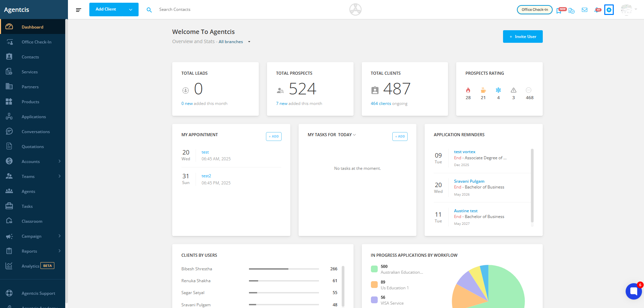Open the live chat bubble widget
Image resolution: width=644 pixels, height=308 pixels.
(634, 291)
